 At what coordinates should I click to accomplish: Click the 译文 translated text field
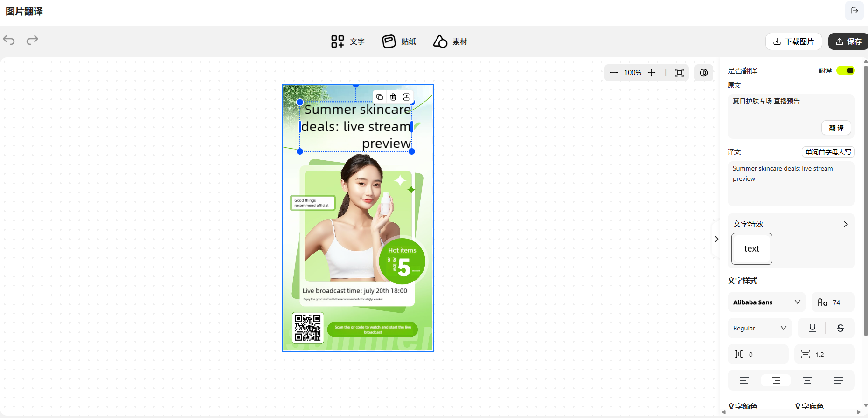791,183
